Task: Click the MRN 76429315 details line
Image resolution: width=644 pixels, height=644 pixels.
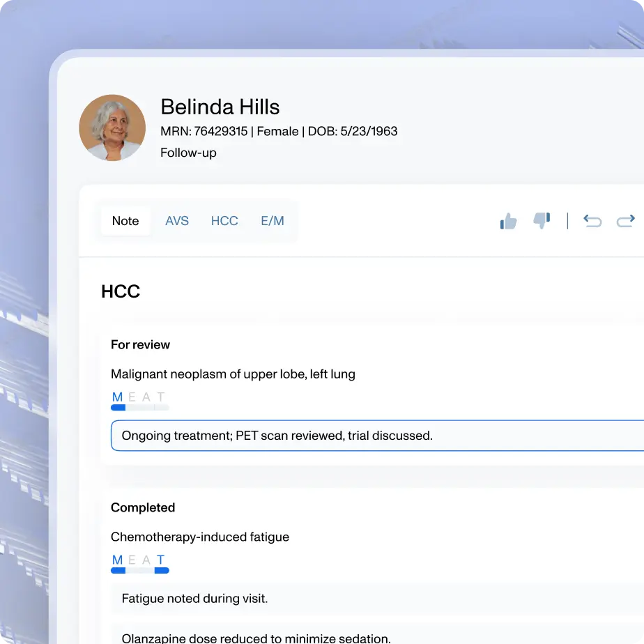Action: point(279,132)
